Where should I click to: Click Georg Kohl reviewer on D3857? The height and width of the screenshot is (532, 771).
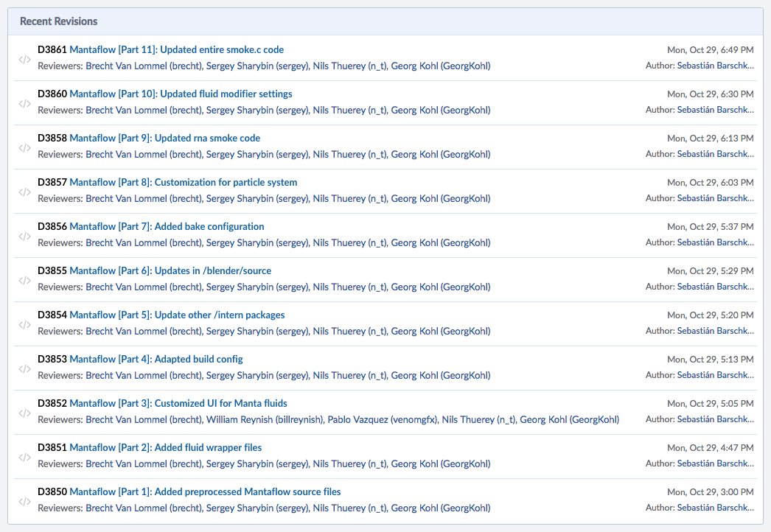click(441, 199)
